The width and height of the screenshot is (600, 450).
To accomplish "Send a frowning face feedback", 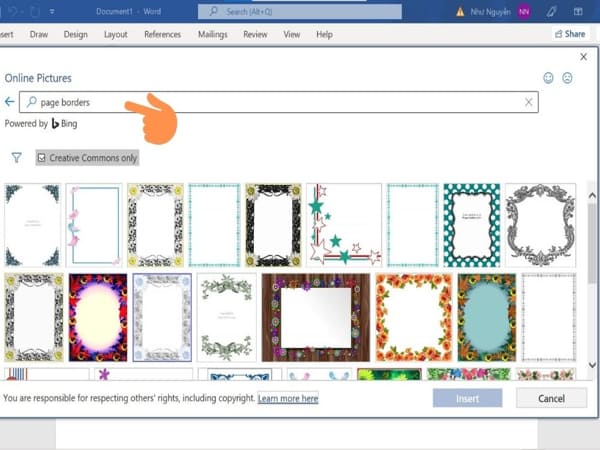I will point(567,78).
